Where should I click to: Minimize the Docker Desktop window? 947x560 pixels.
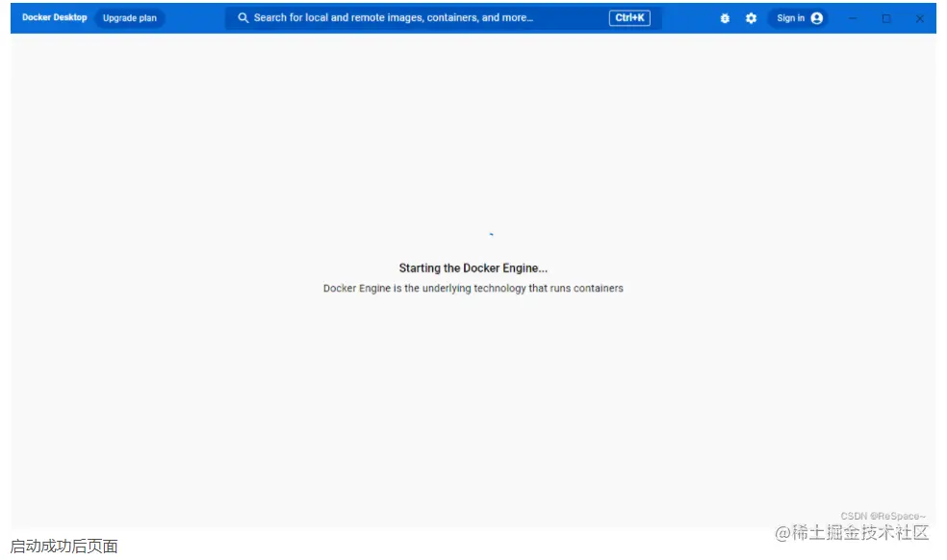852,18
